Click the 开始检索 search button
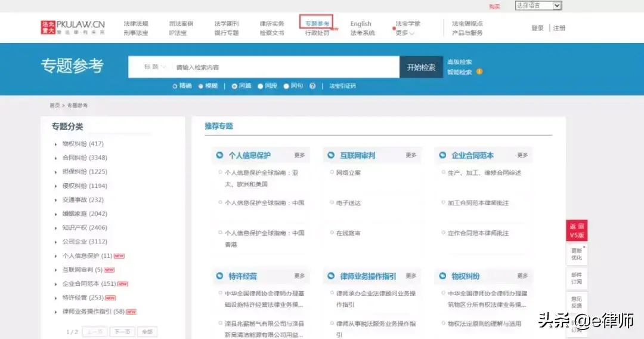The width and height of the screenshot is (644, 339). tap(422, 67)
